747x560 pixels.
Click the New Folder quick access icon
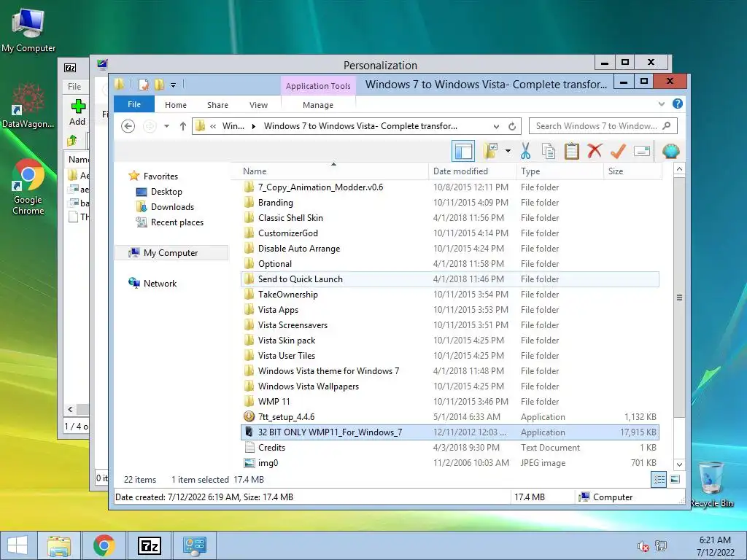point(159,85)
